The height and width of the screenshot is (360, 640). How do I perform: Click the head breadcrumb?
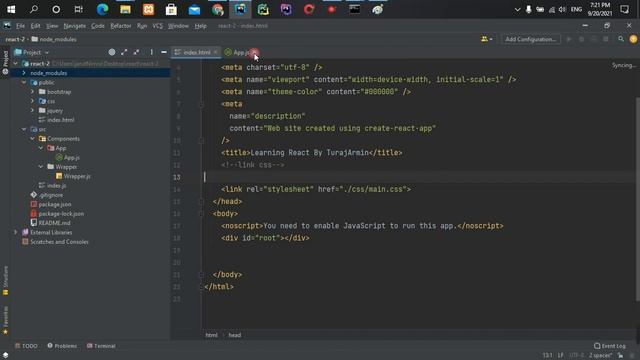pos(235,335)
